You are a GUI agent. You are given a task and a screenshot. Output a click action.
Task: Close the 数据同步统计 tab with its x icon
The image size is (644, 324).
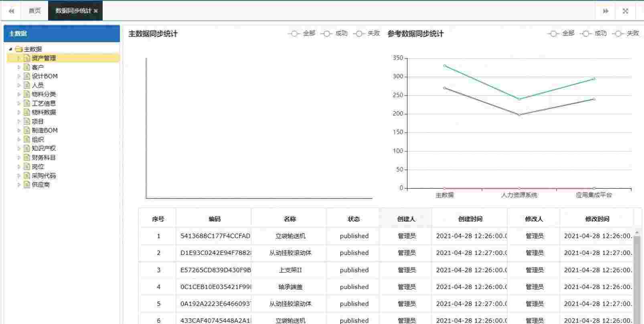95,11
